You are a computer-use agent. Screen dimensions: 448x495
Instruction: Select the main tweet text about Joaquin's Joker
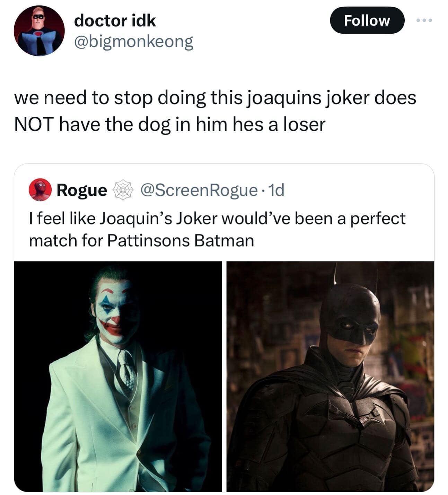tap(215, 111)
